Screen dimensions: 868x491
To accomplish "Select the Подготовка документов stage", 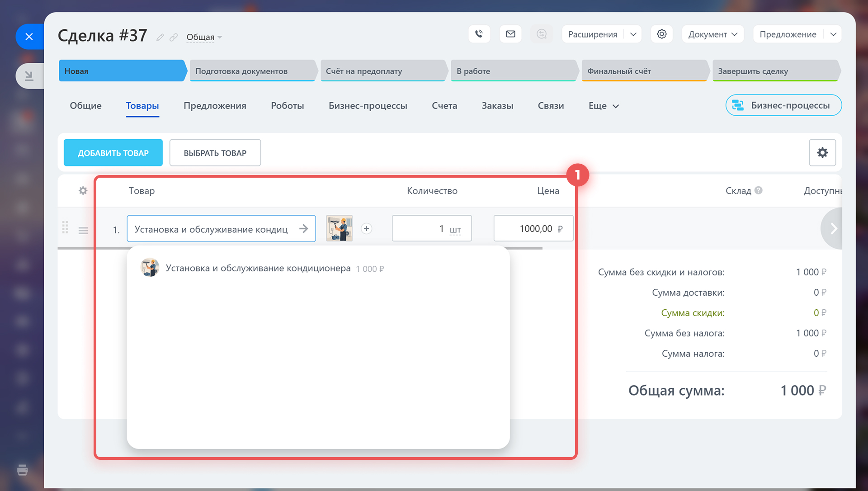I will coord(251,71).
